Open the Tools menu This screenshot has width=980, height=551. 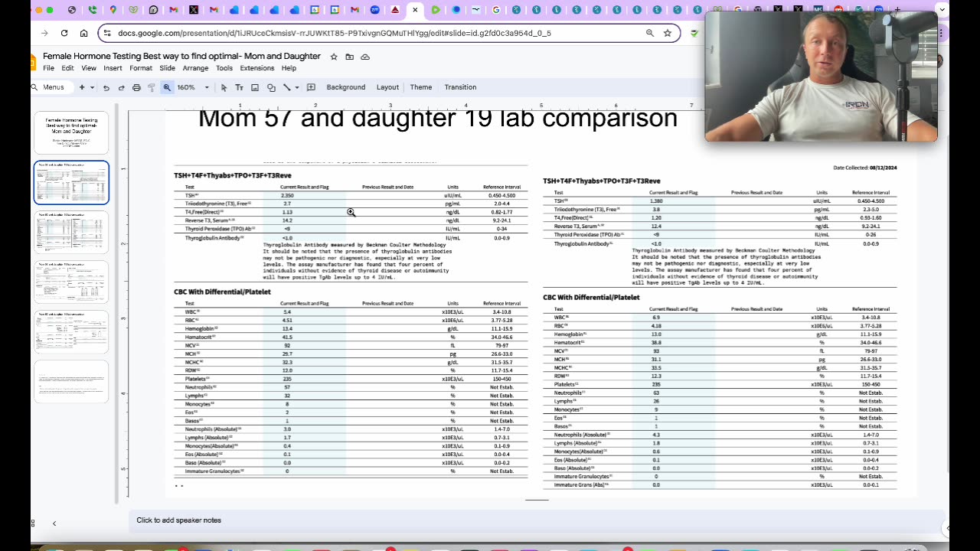pos(224,68)
